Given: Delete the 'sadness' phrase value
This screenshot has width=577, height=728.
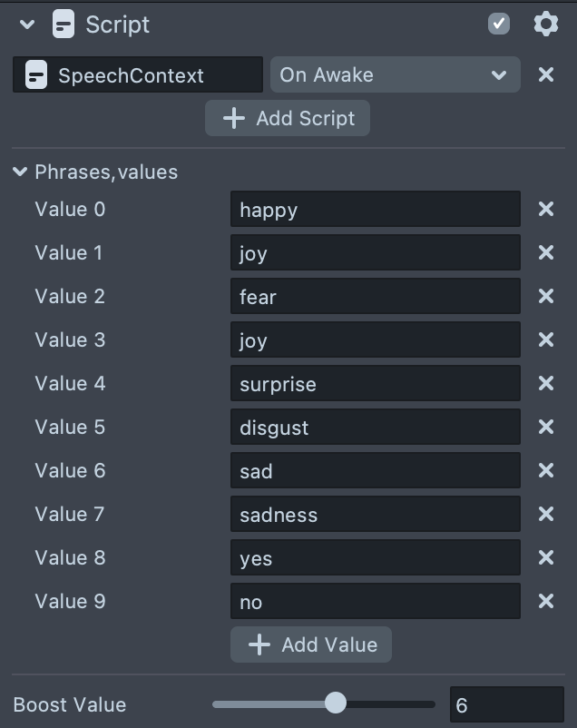Looking at the screenshot, I should (546, 515).
